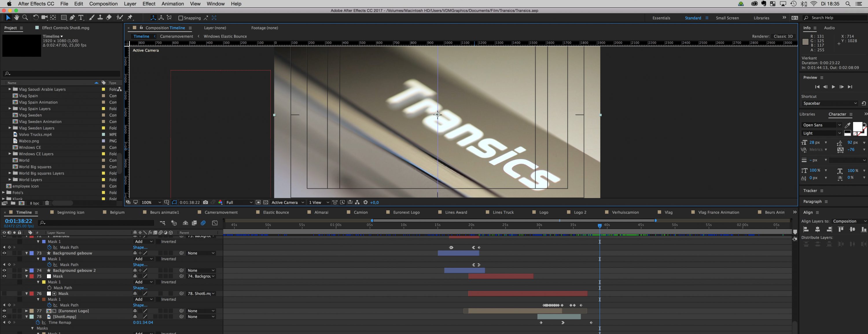Expand the World Layers folder
The image size is (868, 334).
point(10,180)
